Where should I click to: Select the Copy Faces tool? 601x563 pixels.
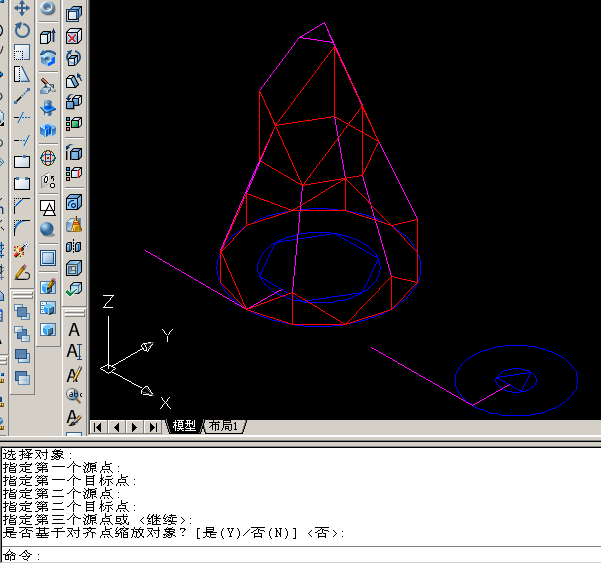point(74,102)
